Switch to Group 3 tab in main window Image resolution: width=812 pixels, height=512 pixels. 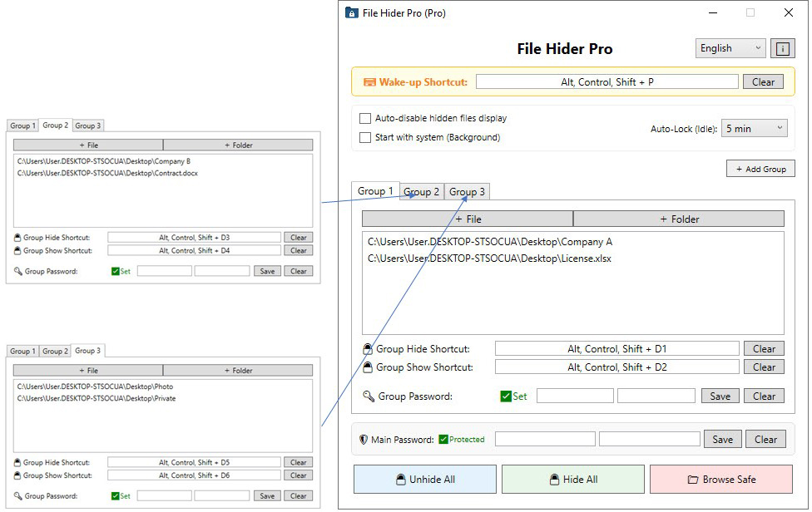[x=467, y=192]
